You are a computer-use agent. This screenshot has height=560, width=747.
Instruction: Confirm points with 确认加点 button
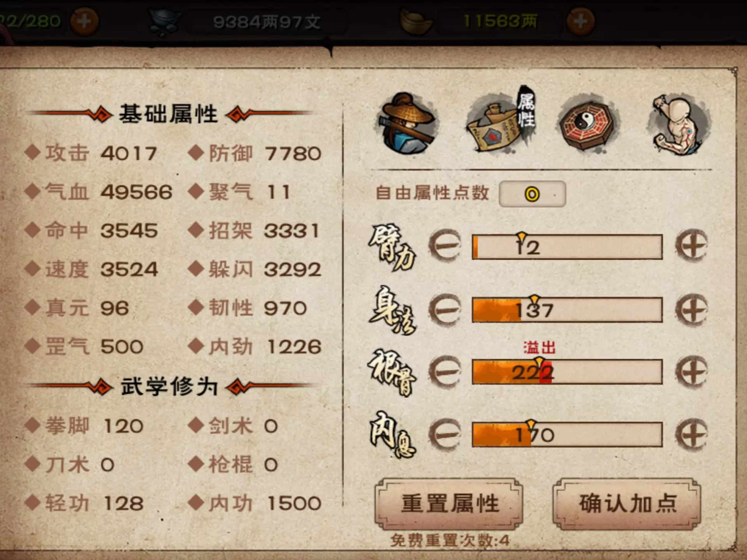pos(627,504)
